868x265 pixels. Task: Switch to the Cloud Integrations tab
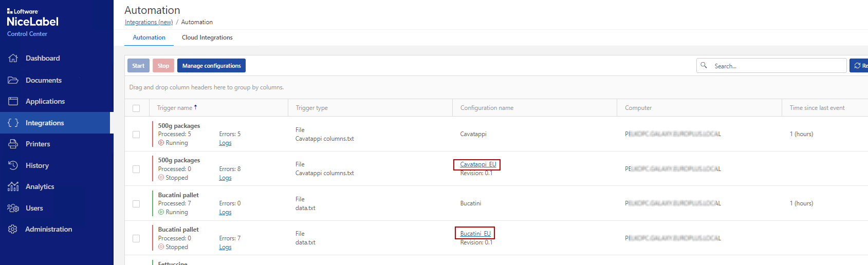tap(207, 37)
